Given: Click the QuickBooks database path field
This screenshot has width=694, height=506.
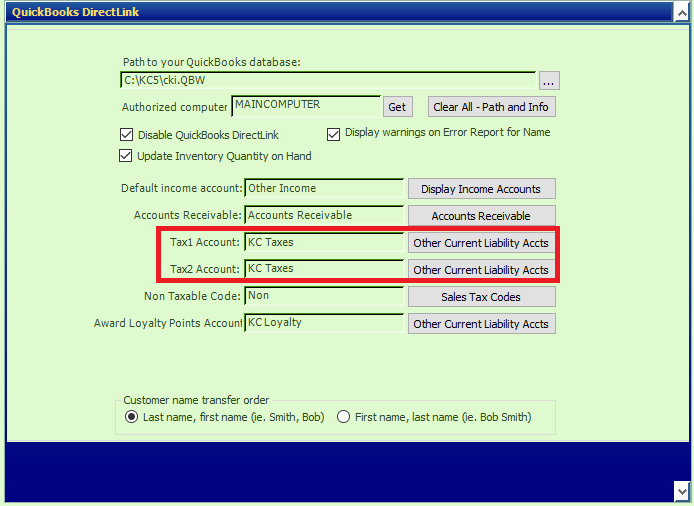Looking at the screenshot, I should tap(328, 80).
